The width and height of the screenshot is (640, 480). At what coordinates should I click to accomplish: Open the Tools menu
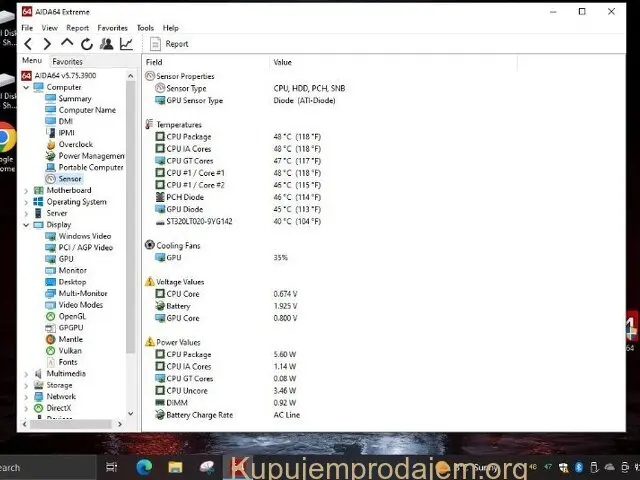tap(145, 28)
